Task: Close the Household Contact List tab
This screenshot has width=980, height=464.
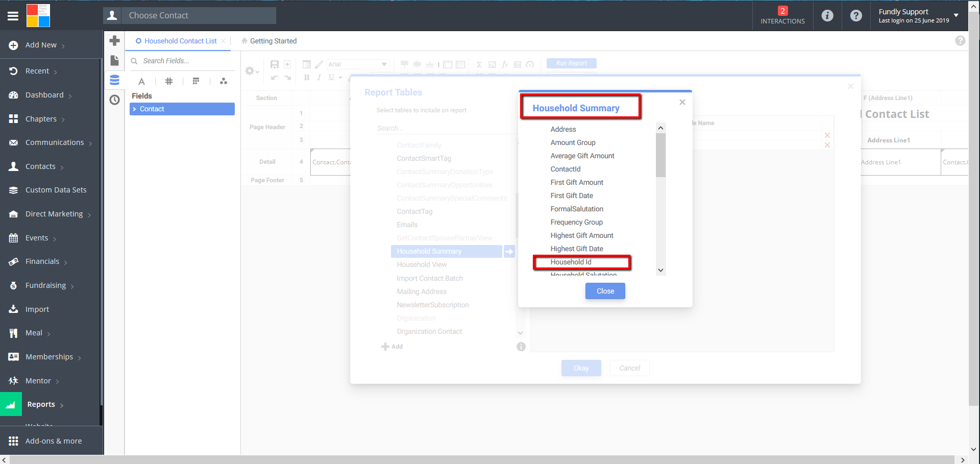Action: point(223,41)
